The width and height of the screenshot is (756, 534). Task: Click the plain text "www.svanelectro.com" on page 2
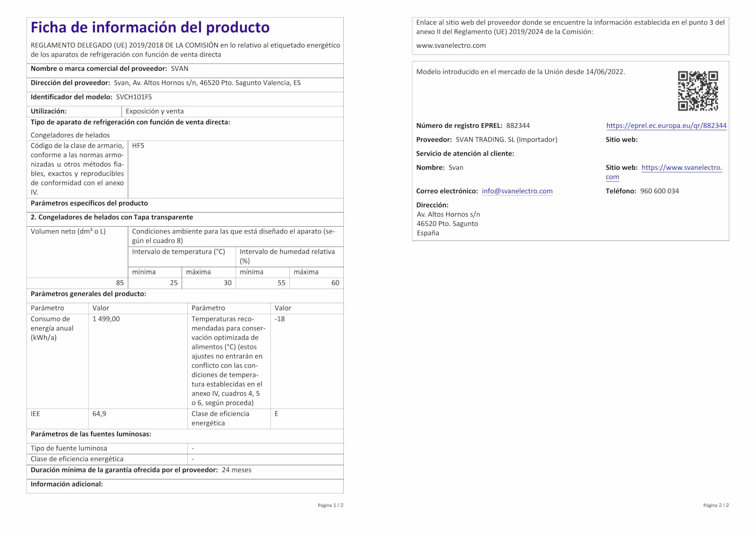click(451, 45)
